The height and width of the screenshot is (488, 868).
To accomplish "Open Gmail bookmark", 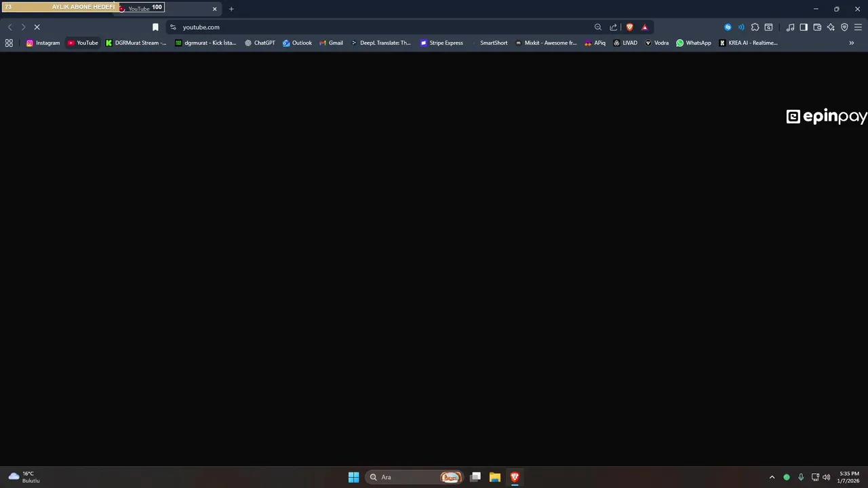I will click(x=331, y=43).
